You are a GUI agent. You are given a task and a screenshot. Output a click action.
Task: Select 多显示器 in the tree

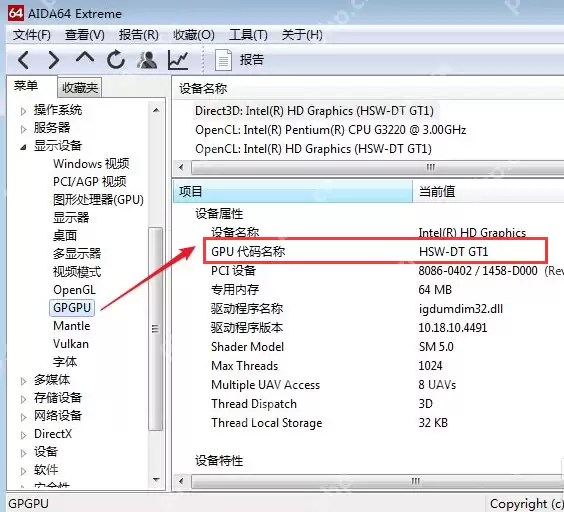pos(77,253)
